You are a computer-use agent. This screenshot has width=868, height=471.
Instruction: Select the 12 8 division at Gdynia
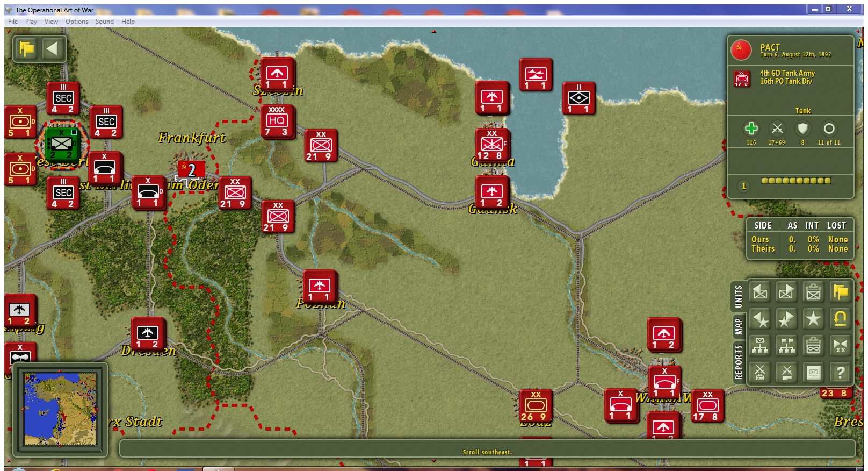tap(492, 145)
